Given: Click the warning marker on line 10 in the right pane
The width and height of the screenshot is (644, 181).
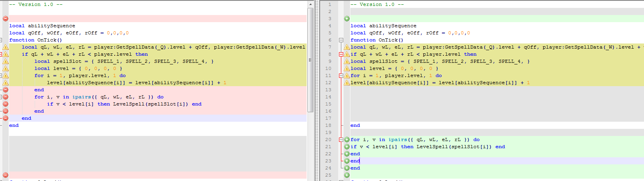Looking at the screenshot, I should point(347,68).
